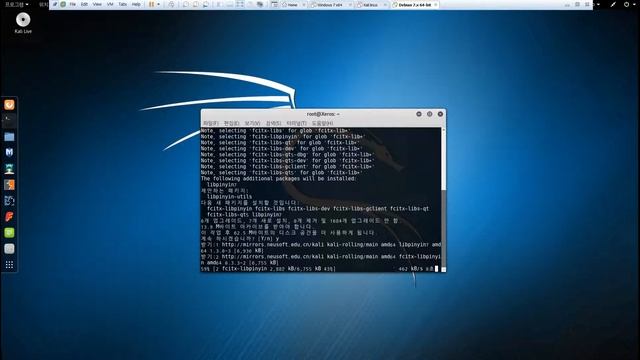640x360 pixels.
Task: Click the first mirrors.neusoft.edu.cn URL line
Action: pyautogui.click(x=321, y=245)
